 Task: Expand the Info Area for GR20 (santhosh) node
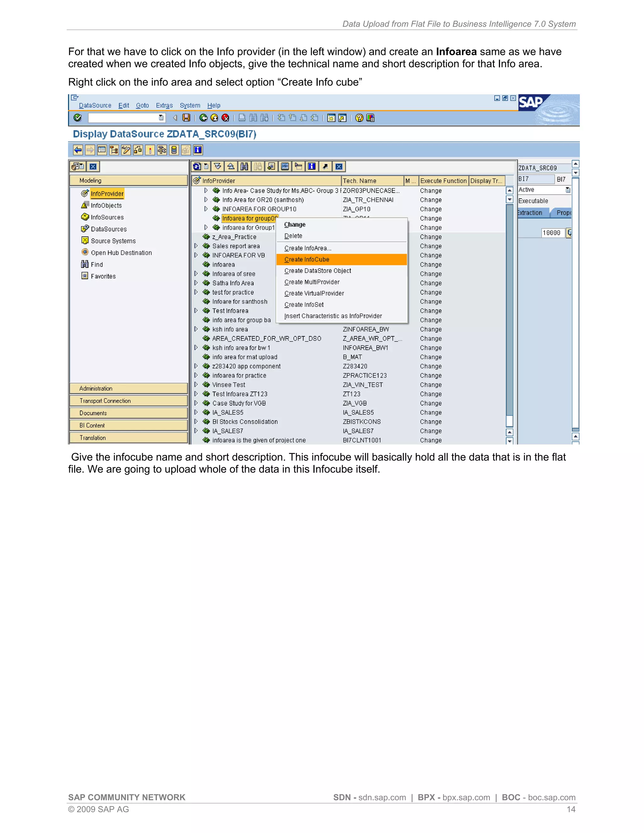coord(206,200)
